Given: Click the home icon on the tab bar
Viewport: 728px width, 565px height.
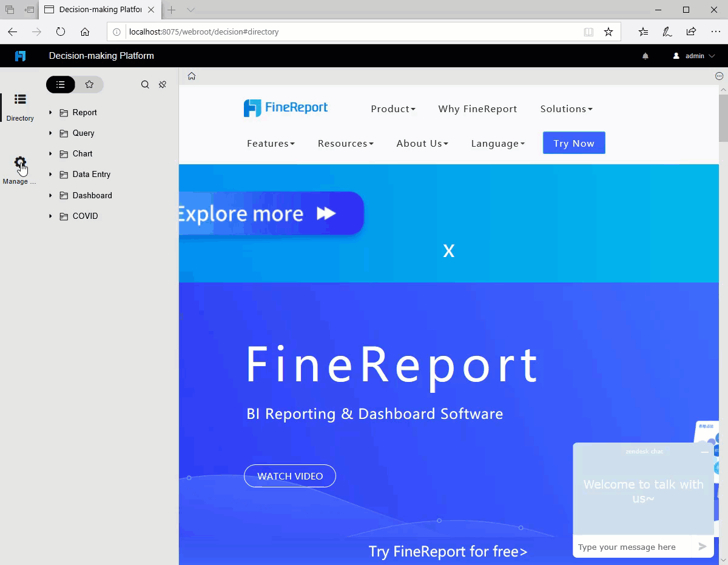Looking at the screenshot, I should [191, 76].
